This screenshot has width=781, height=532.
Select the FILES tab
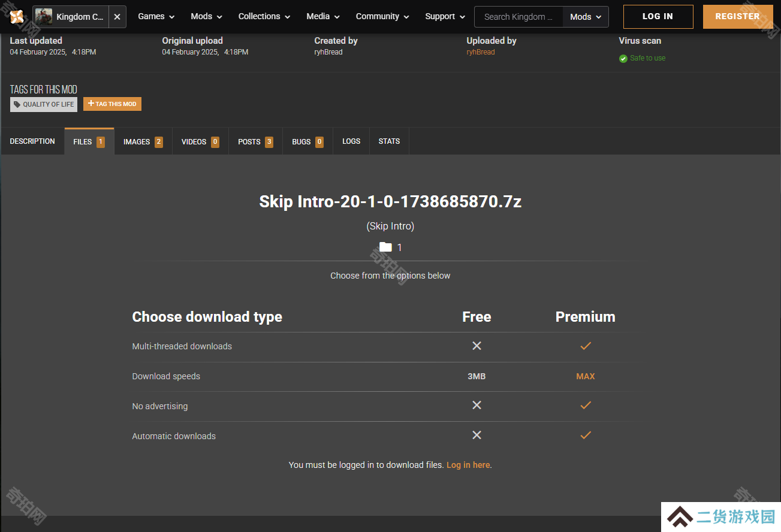point(89,141)
